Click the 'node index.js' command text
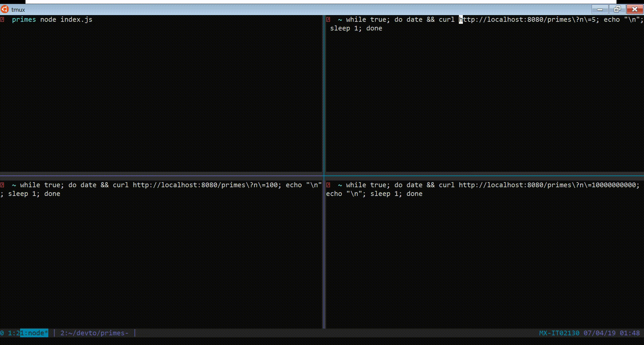The width and height of the screenshot is (644, 345). click(66, 19)
